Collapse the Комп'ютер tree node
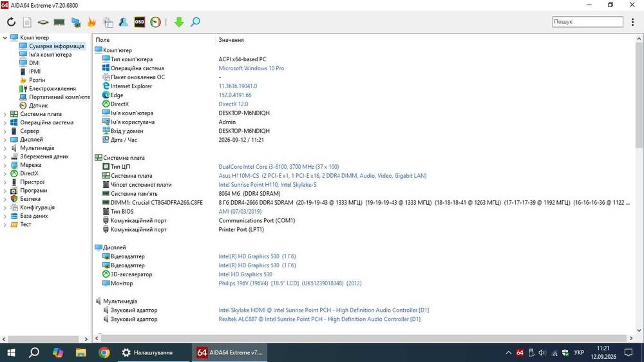The width and height of the screenshot is (644, 362). pyautogui.click(x=5, y=37)
